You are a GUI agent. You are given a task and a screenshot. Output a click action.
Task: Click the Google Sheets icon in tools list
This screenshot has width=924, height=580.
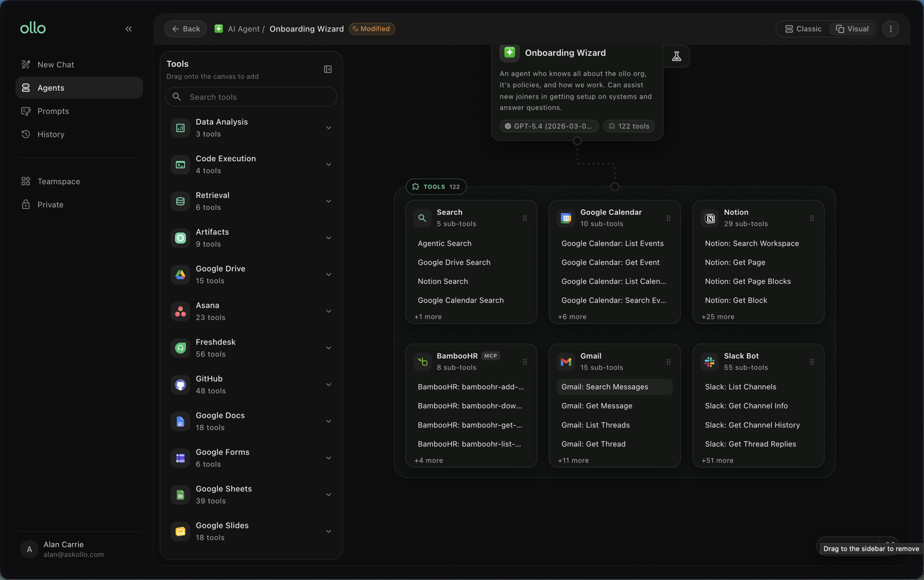pyautogui.click(x=180, y=495)
